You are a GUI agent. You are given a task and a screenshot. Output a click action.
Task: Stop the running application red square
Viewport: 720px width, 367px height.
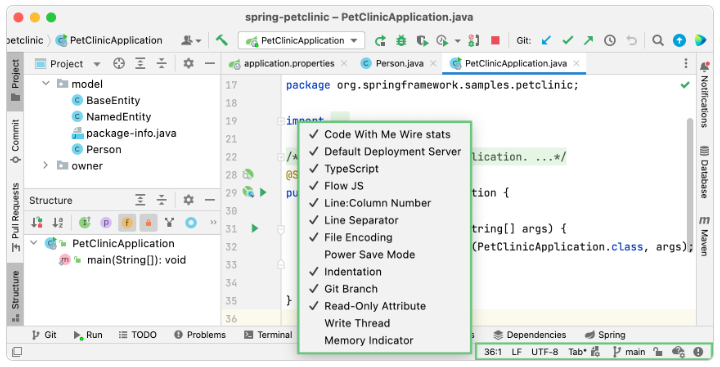pyautogui.click(x=495, y=40)
